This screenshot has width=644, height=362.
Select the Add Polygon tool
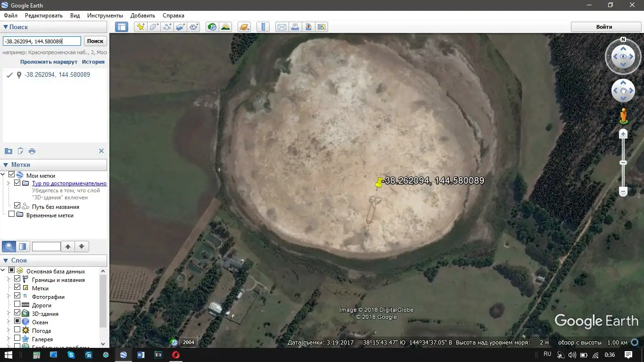(154, 27)
